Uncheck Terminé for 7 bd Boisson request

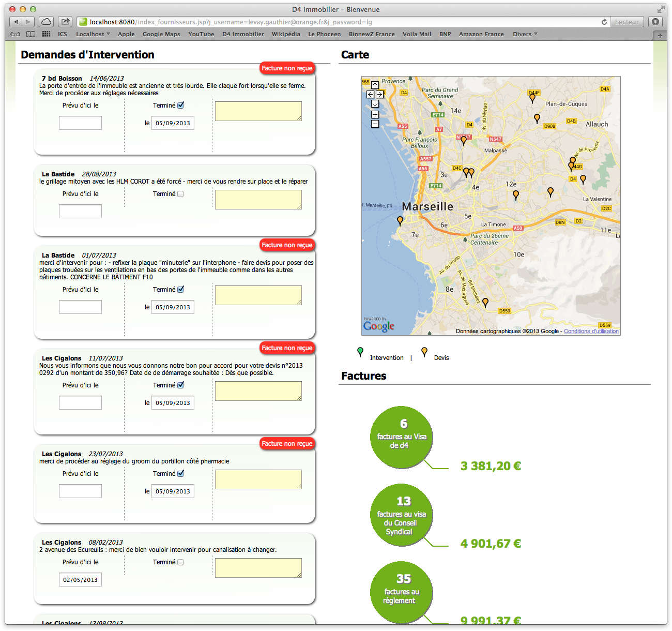181,105
